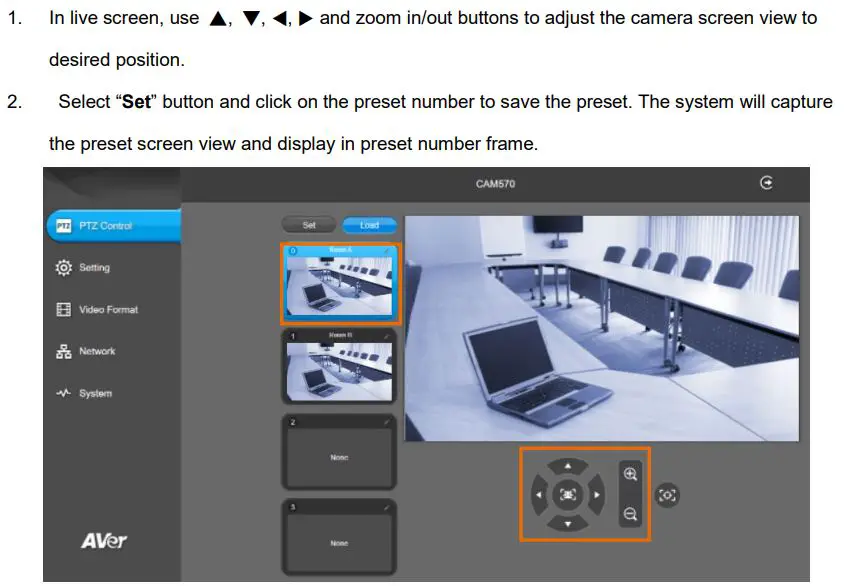The image size is (846, 586).
Task: Click pencil icon on preset 1
Action: tap(388, 335)
